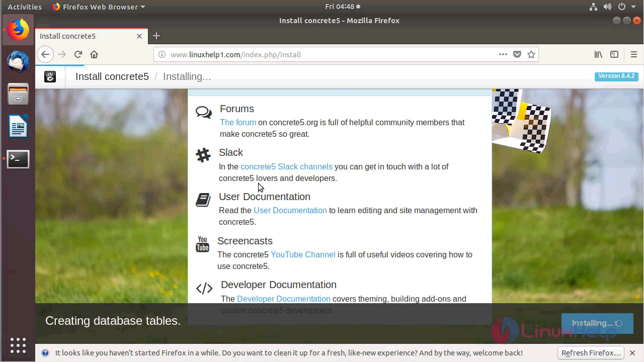Click the Forums speech bubbles icon
Viewport: 644px width, 362px height.
(204, 112)
